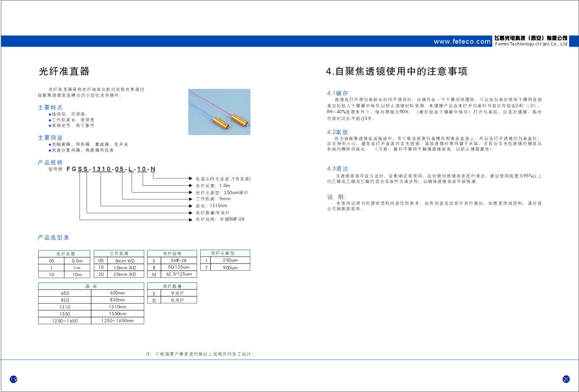Click the 1250~1650nm cell in 波长 table

point(117,321)
